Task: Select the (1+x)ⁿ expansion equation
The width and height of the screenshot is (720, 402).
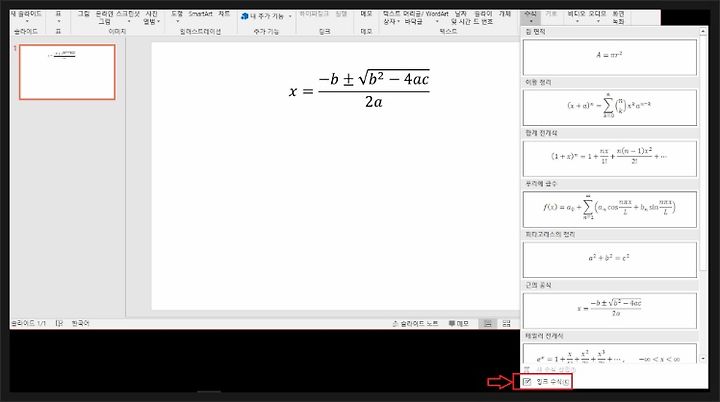Action: click(x=609, y=158)
